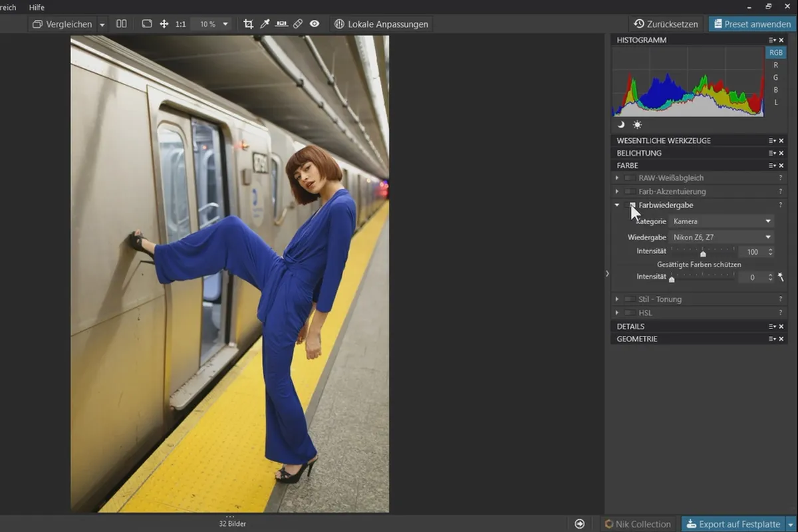The height and width of the screenshot is (532, 798).
Task: Expand Farb-Akzentuierung section
Action: [617, 192]
